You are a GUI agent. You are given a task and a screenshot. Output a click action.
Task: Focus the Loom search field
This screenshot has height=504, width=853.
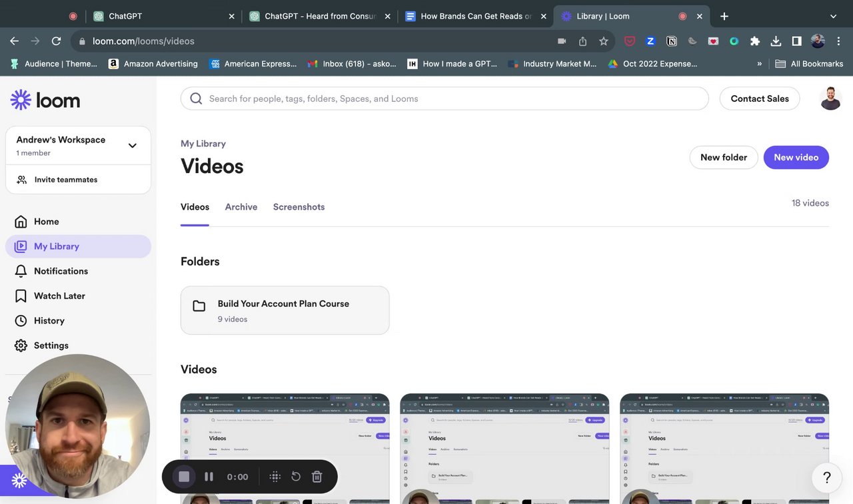click(x=444, y=99)
